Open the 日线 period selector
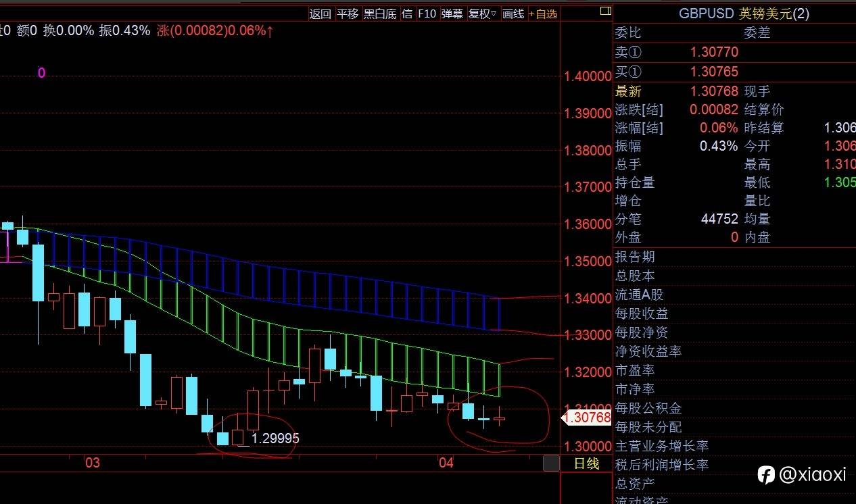The image size is (856, 504). click(x=586, y=463)
